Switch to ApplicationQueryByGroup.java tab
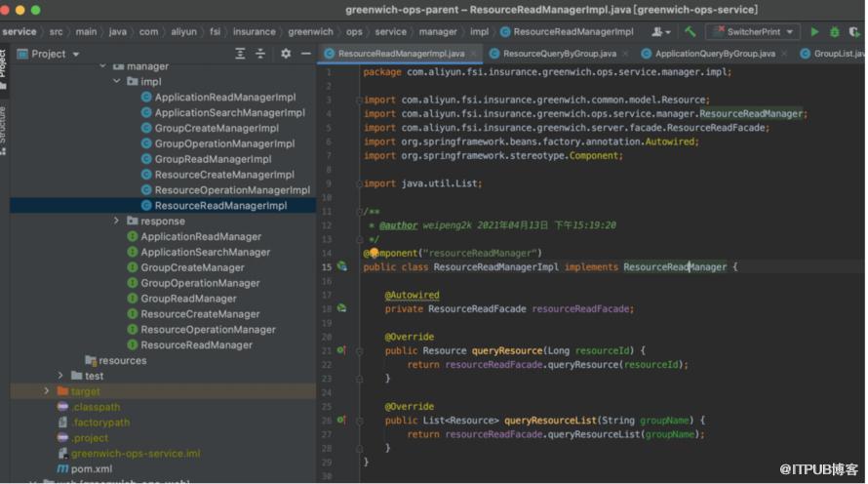The height and width of the screenshot is (484, 868). tap(715, 54)
